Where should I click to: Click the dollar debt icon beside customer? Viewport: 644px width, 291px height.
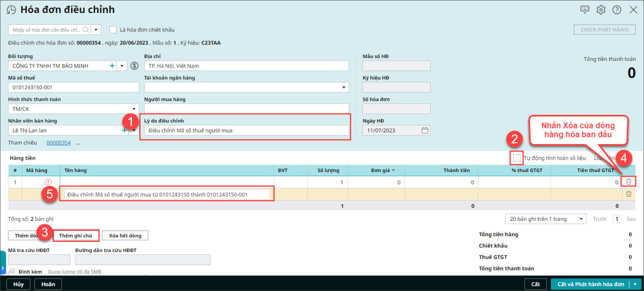pos(134,66)
